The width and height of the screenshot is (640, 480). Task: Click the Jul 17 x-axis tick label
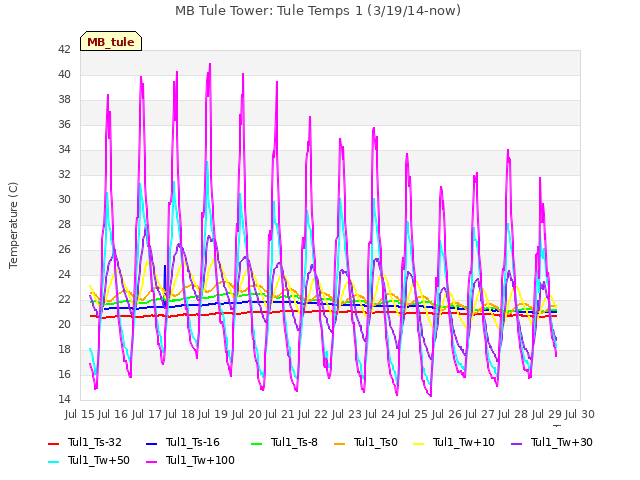147,414
